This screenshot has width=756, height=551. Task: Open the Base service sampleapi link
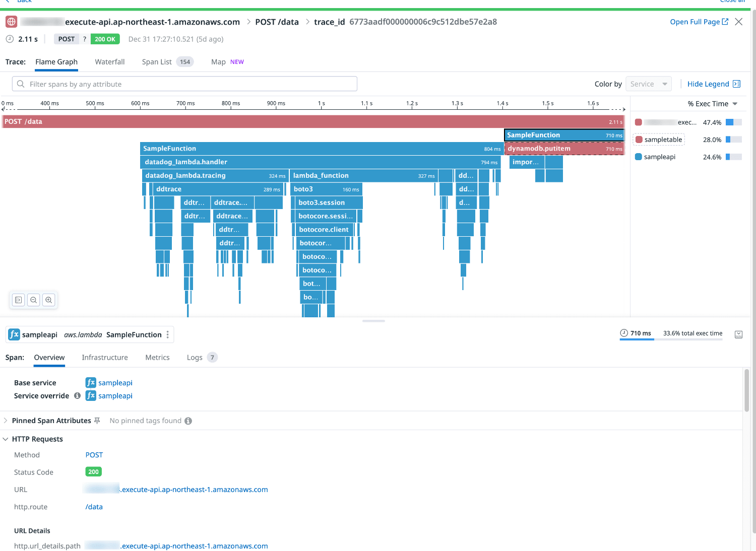click(x=115, y=383)
